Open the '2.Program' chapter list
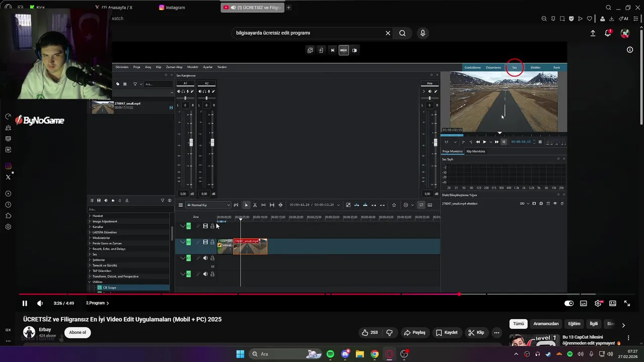This screenshot has width=644, height=362. point(97,303)
